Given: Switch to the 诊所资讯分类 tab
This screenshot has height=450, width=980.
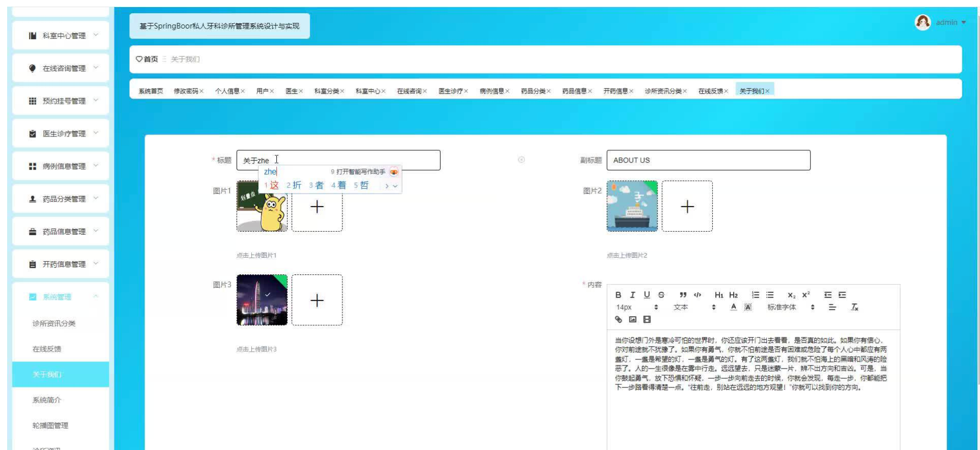Looking at the screenshot, I should pyautogui.click(x=662, y=91).
